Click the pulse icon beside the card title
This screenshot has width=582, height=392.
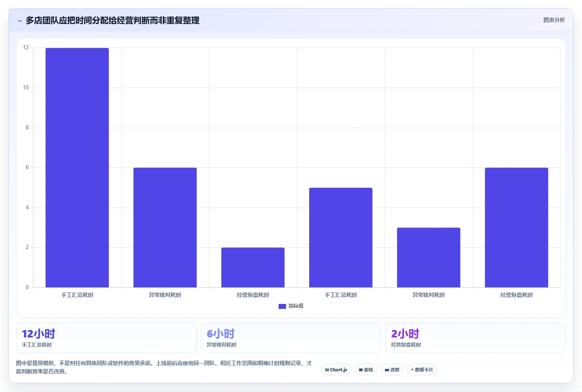pyautogui.click(x=19, y=21)
